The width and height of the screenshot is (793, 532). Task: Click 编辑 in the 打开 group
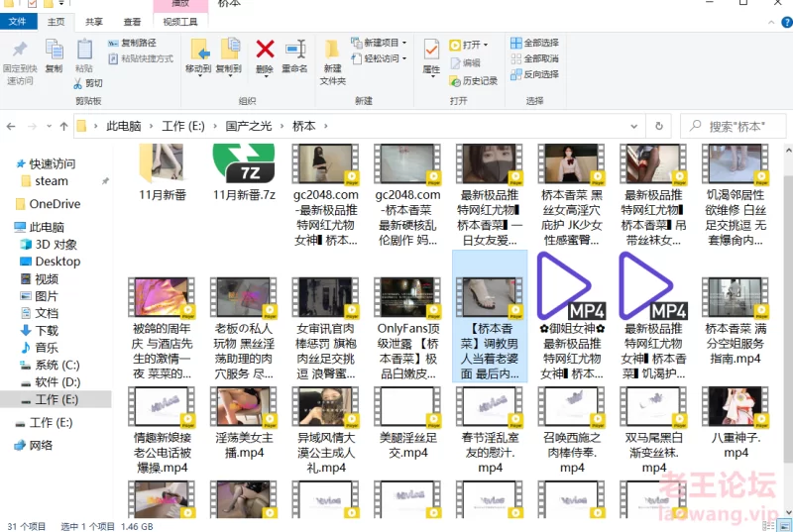tap(465, 62)
